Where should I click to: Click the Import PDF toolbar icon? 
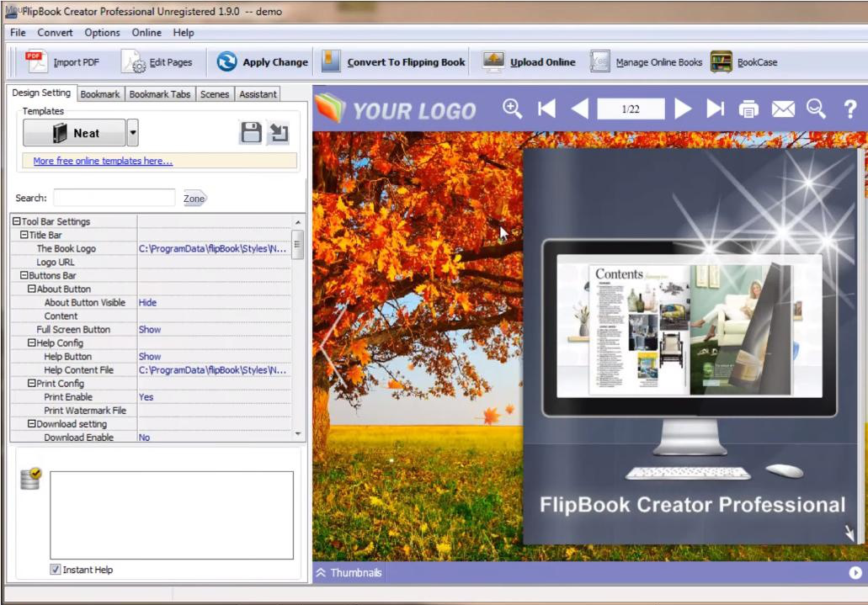click(x=37, y=61)
